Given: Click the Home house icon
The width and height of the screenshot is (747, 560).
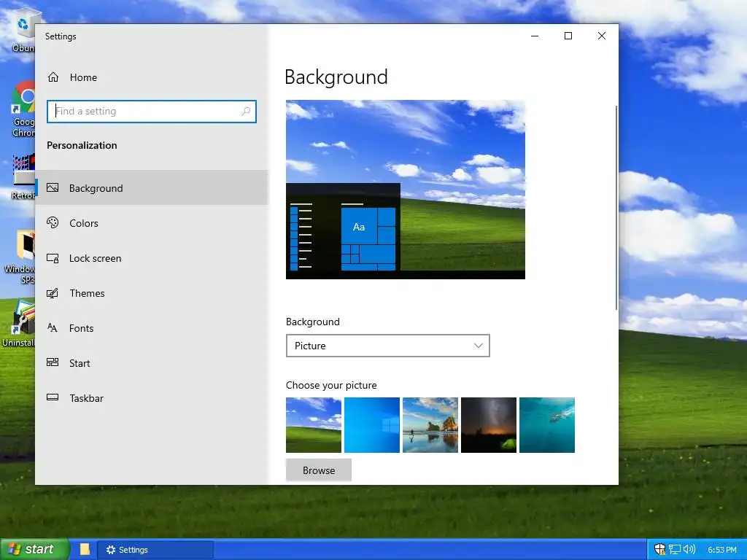Looking at the screenshot, I should (x=53, y=77).
